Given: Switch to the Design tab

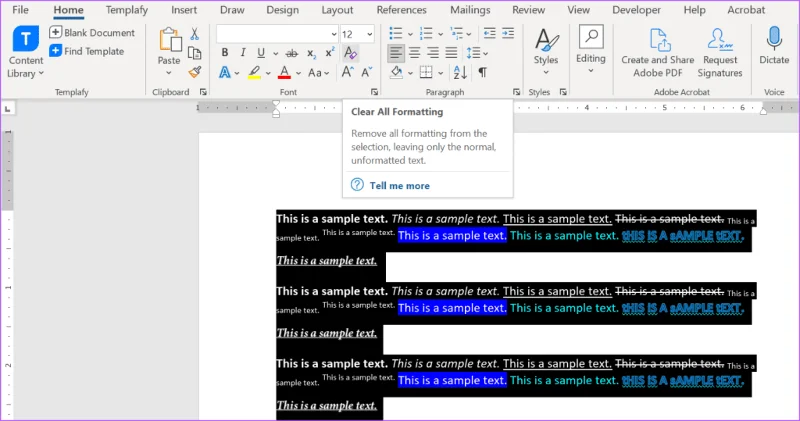Looking at the screenshot, I should 282,10.
